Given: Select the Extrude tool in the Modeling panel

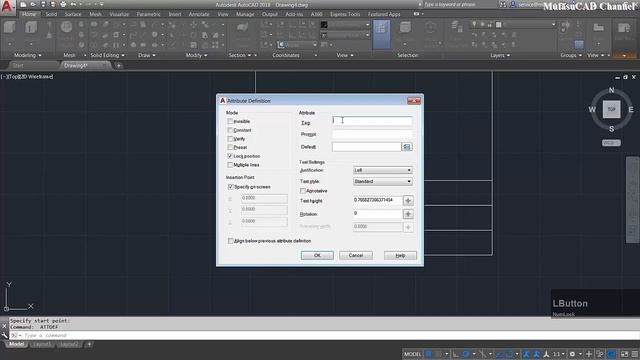Looking at the screenshot, I should tap(31, 27).
